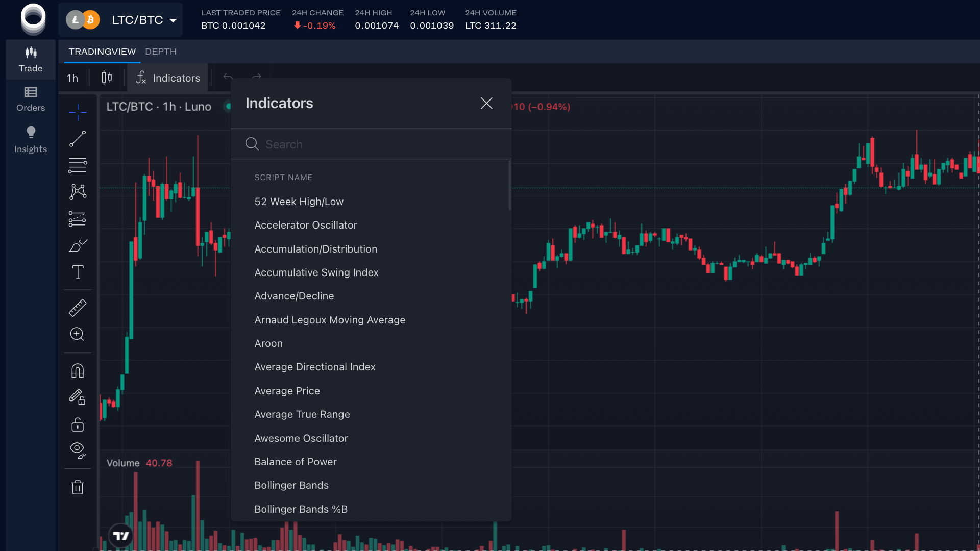Viewport: 980px width, 551px height.
Task: Toggle stay in drawing mode
Action: (x=78, y=397)
